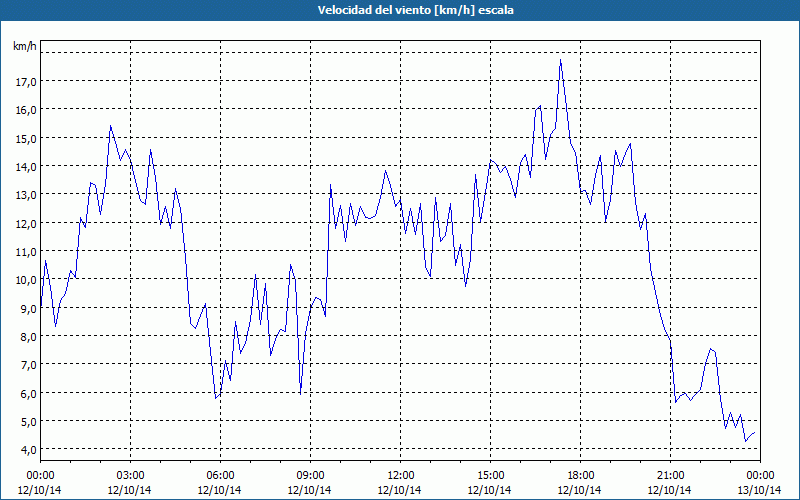Click the 8,0 y-axis label
Image resolution: width=800 pixels, height=500 pixels.
[x=29, y=336]
